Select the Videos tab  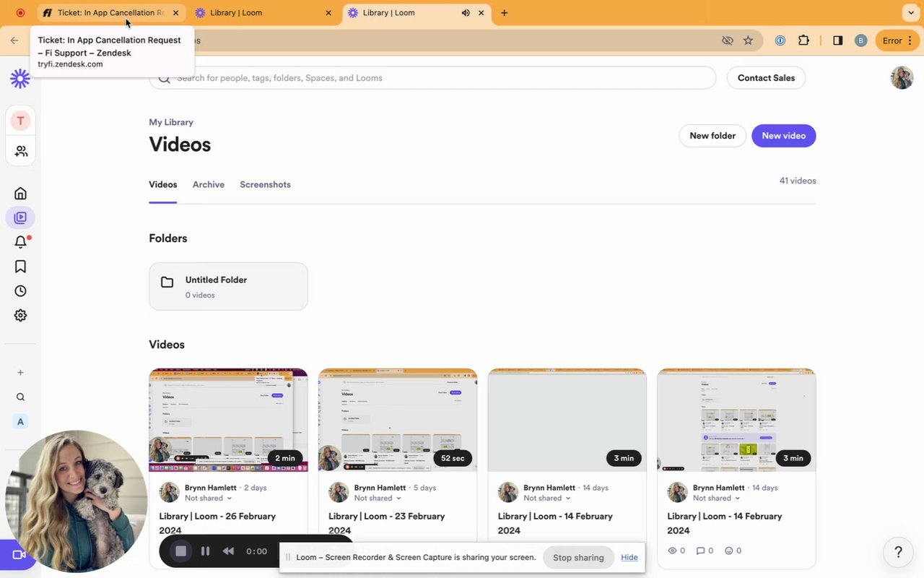tap(163, 184)
